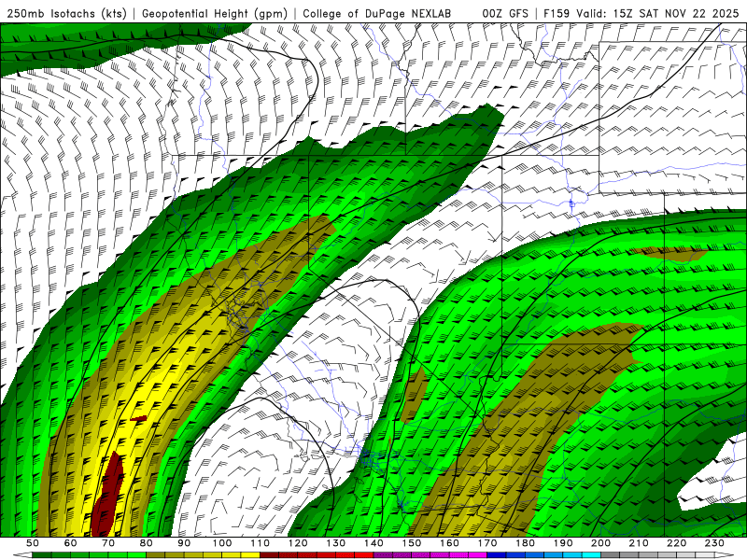Screen dimensions: 747x560
Task: Click the '130' color scale label
Action: pyautogui.click(x=336, y=543)
